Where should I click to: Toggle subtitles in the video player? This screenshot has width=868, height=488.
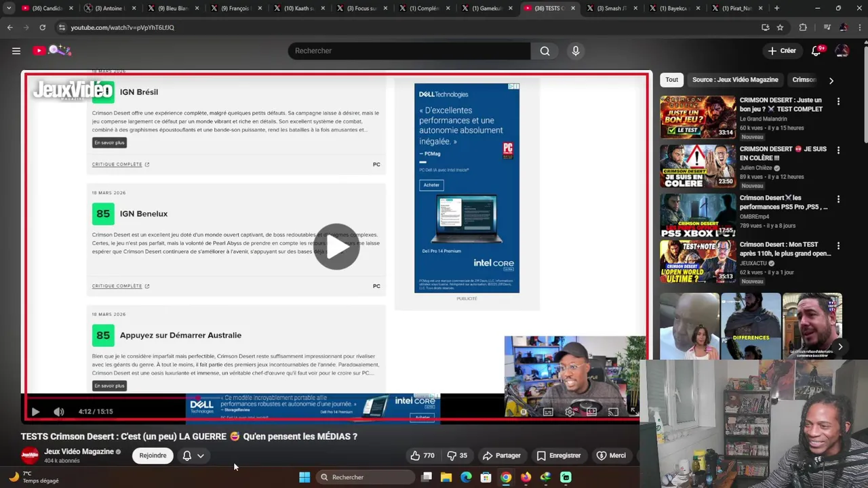pyautogui.click(x=547, y=411)
